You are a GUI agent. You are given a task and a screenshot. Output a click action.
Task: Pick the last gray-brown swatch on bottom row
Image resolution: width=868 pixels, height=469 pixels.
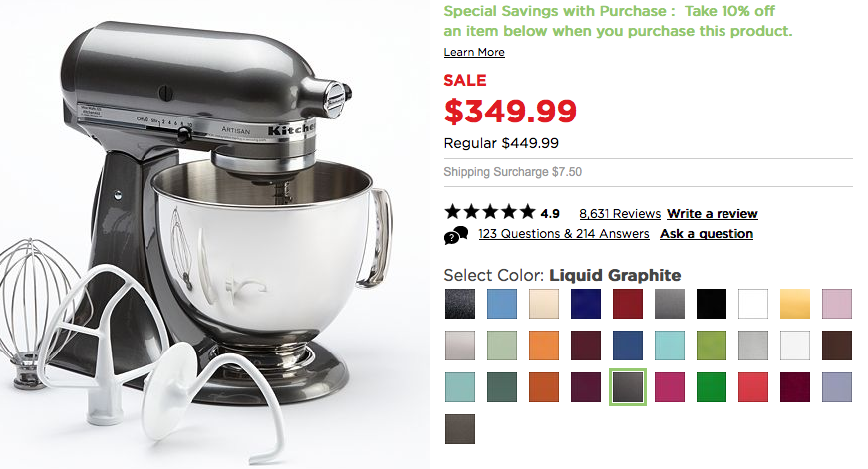(460, 429)
